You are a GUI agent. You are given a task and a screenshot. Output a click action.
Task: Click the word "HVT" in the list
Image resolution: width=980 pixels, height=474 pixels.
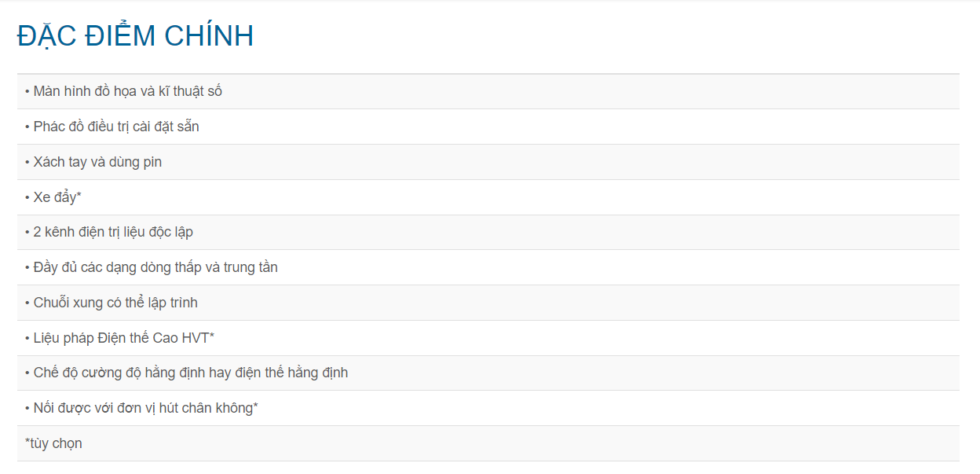195,338
